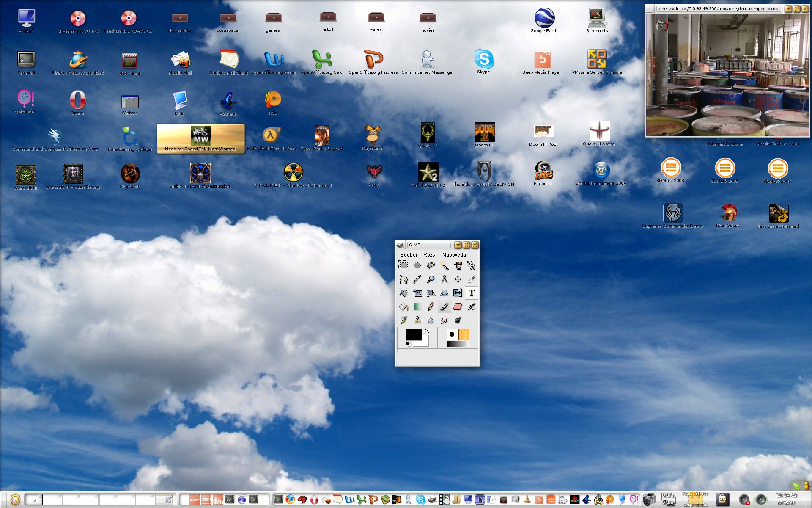Select the Pencil tool in GIMP
This screenshot has height=508, width=812.
(x=431, y=306)
